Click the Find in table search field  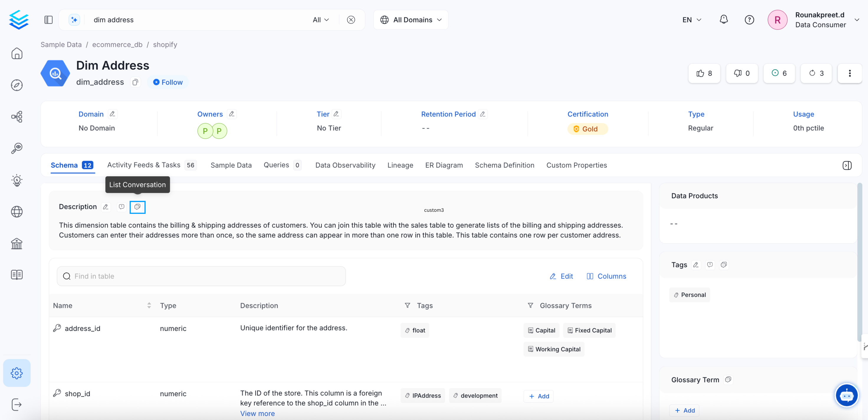(201, 276)
